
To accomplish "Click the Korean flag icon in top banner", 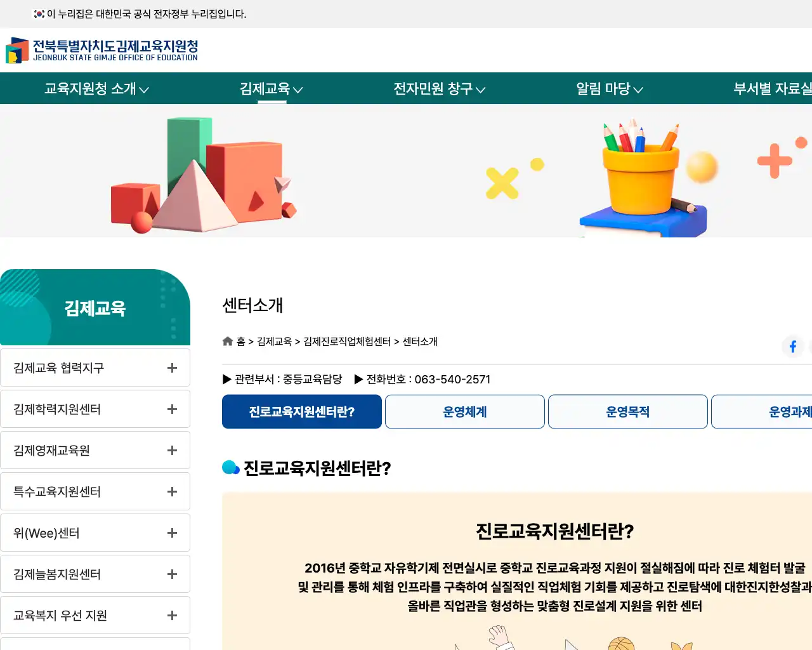I will (39, 14).
